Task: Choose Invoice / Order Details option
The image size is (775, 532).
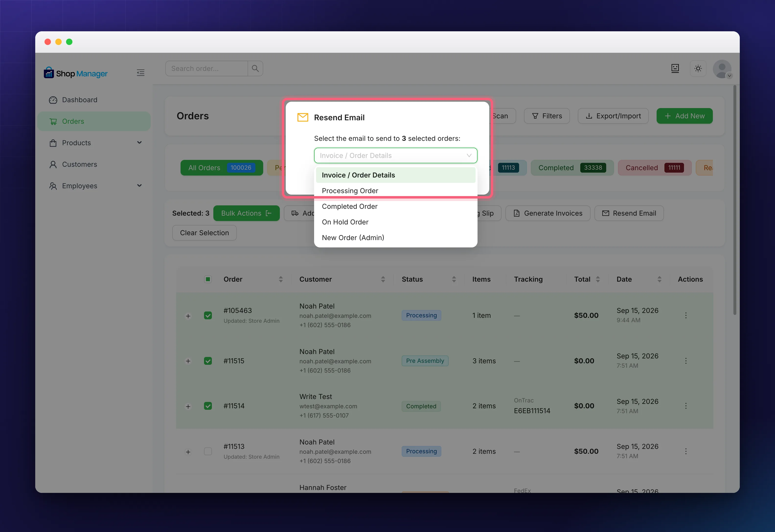Action: point(396,175)
